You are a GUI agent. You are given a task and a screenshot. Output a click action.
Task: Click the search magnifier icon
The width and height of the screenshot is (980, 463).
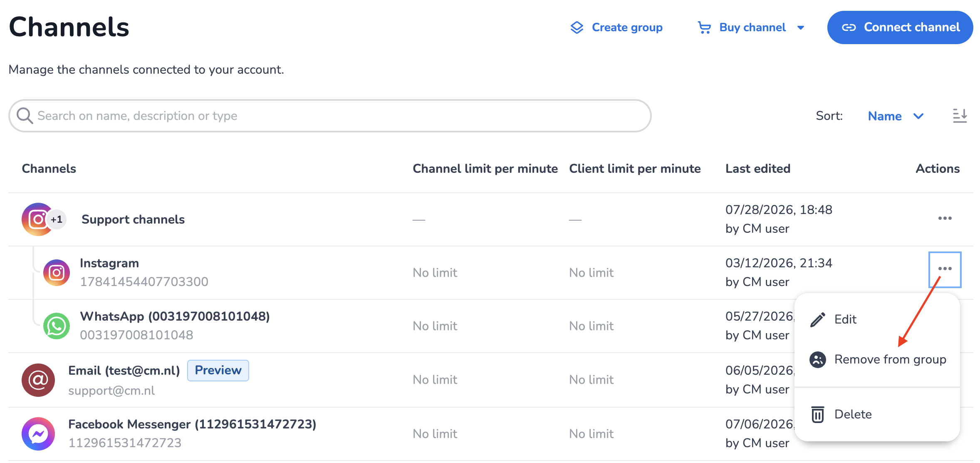coord(25,116)
